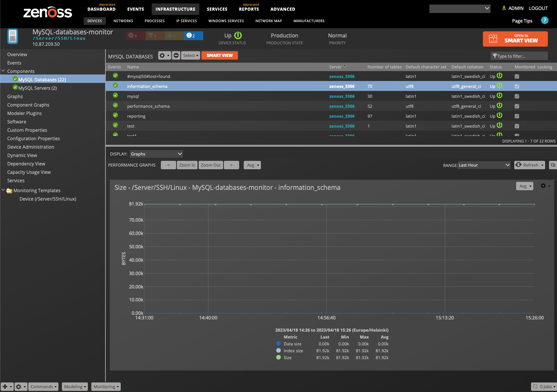Viewport: 557px width, 392px height.
Task: Click the device server icon
Action: point(13,37)
